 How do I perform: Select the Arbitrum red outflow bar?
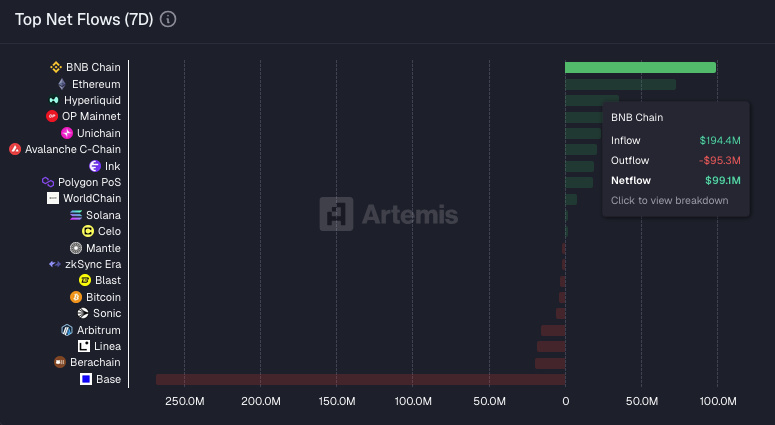click(x=553, y=331)
